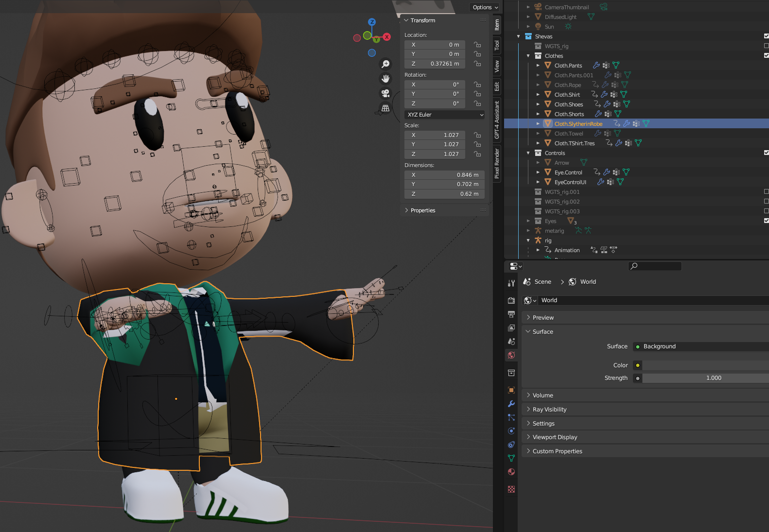Toggle the Shevas collection checkbox
Viewport: 769px width, 532px height.
click(766, 36)
